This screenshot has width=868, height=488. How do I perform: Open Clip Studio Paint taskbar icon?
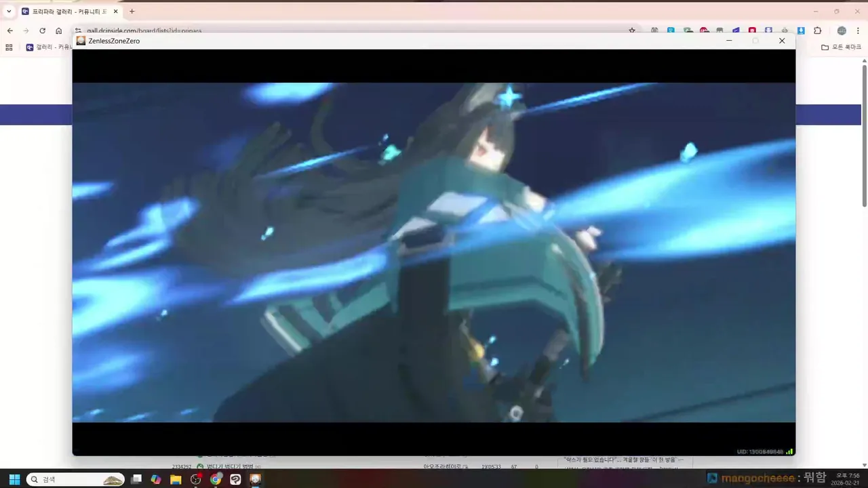235,479
